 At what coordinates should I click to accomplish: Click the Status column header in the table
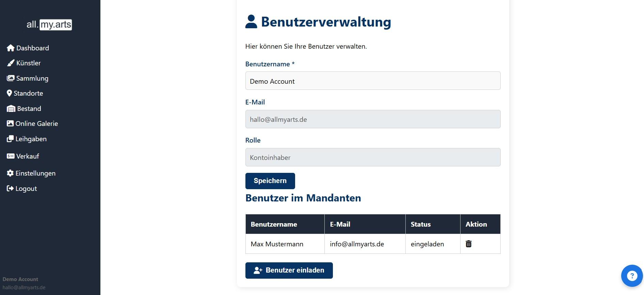pos(421,224)
